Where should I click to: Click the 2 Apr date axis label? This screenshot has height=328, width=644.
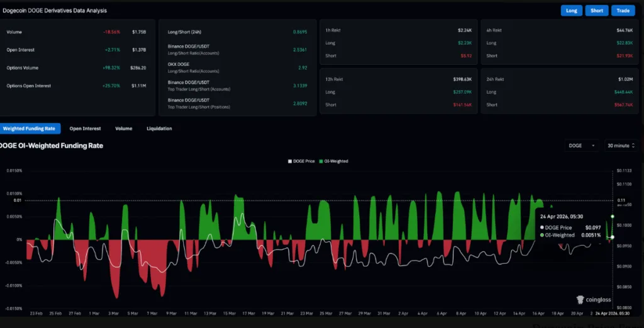404,314
